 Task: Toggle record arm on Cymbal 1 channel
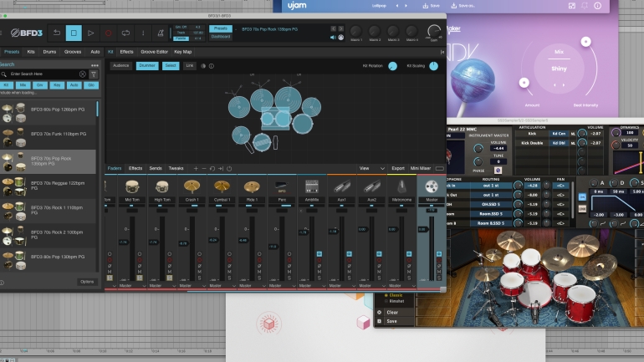(x=230, y=260)
